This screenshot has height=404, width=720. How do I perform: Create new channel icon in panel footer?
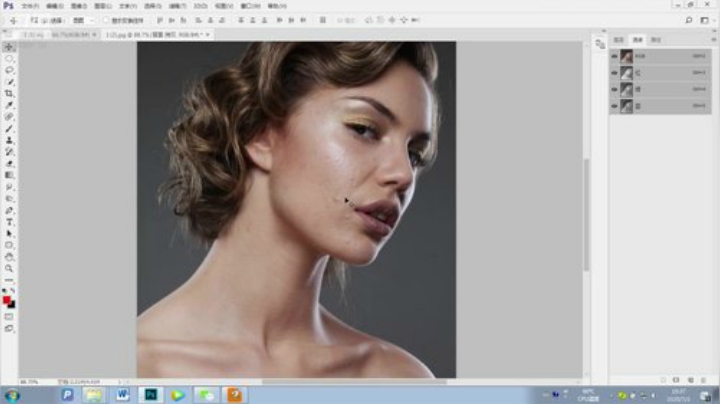click(x=691, y=380)
